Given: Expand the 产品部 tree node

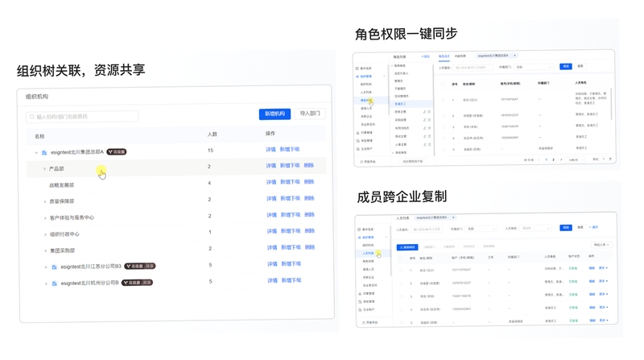Looking at the screenshot, I should [44, 169].
